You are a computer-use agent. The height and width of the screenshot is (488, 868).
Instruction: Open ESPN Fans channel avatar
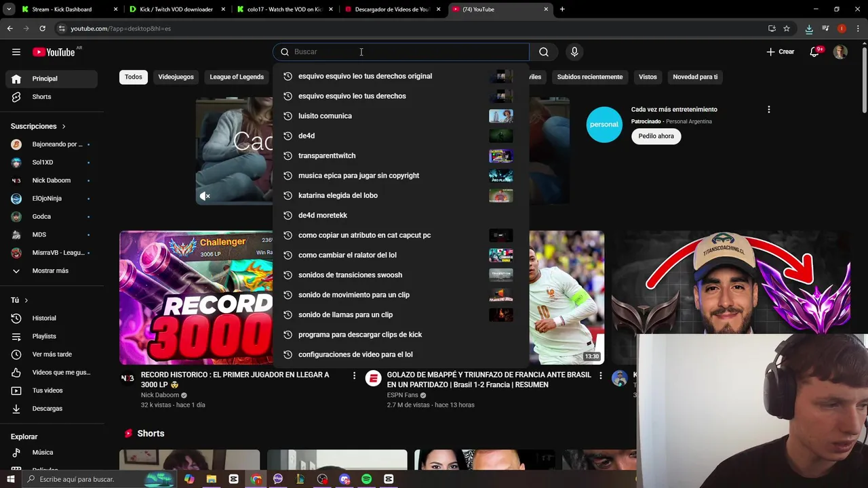[x=373, y=378]
